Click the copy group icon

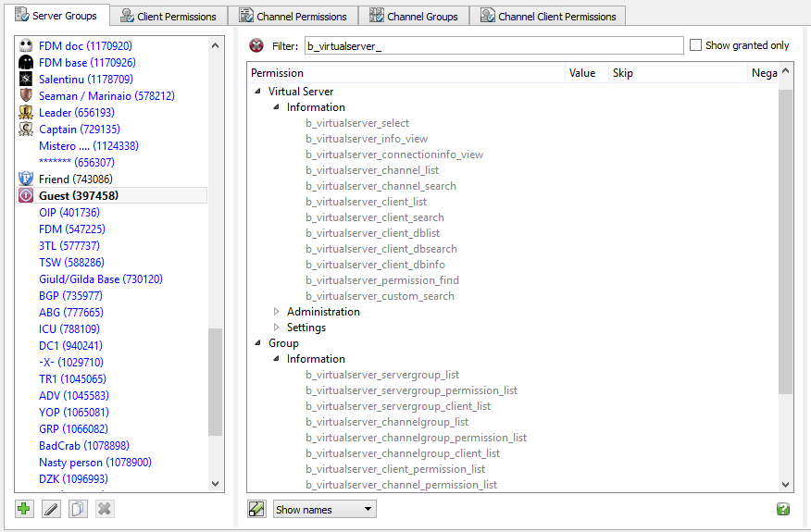[x=78, y=509]
